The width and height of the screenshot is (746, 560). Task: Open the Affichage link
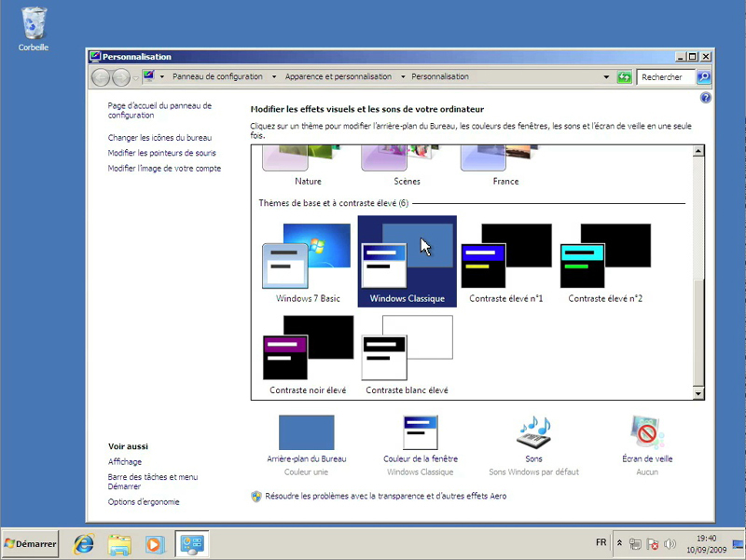pos(125,461)
